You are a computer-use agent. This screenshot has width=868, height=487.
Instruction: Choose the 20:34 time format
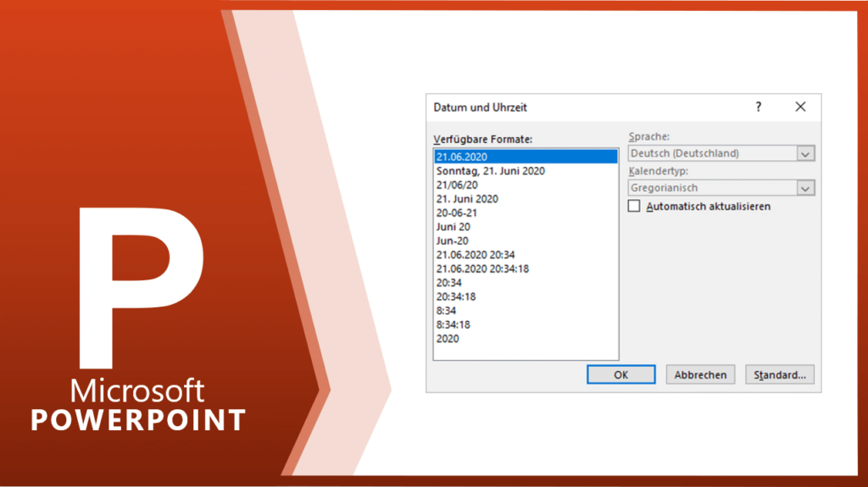(526, 283)
